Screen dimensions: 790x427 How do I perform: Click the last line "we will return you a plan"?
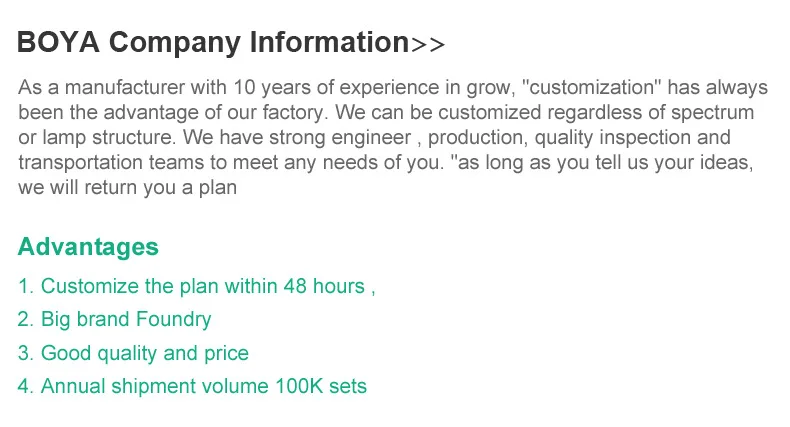coord(127,186)
